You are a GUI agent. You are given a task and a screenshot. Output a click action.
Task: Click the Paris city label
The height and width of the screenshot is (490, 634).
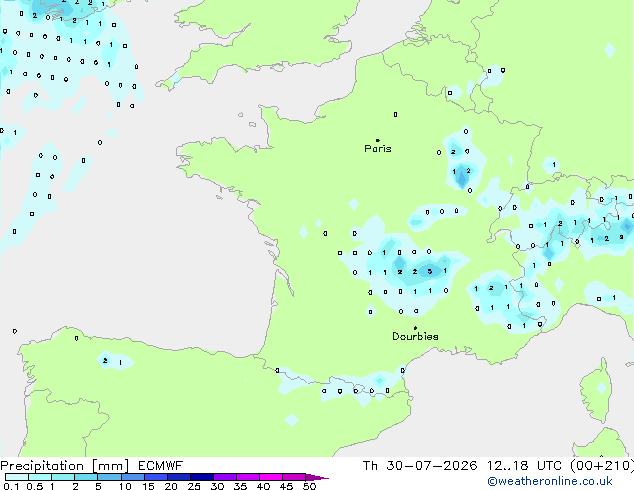[x=378, y=148]
